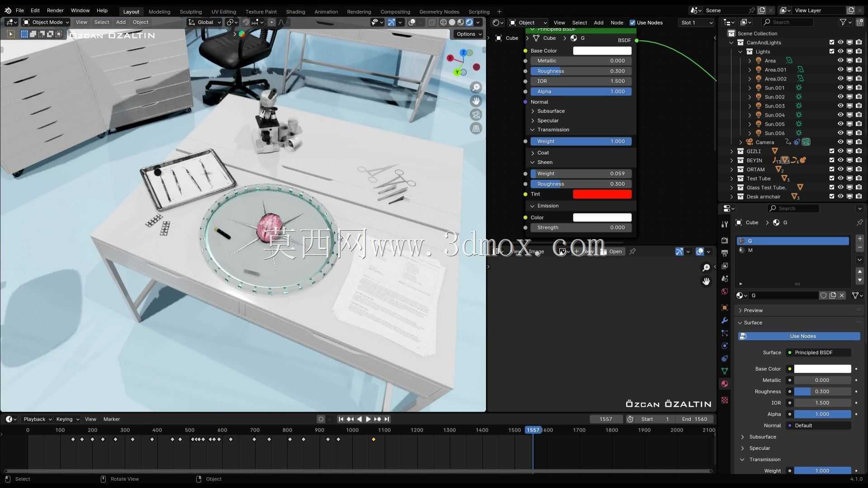Expand GIZLI collection in outliner
This screenshot has width=868, height=488.
(x=731, y=151)
